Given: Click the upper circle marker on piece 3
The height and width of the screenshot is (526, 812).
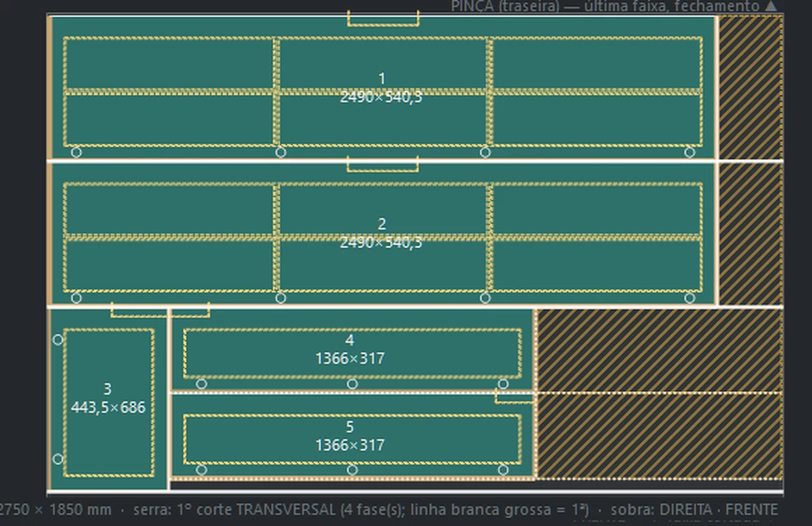Looking at the screenshot, I should point(58,340).
